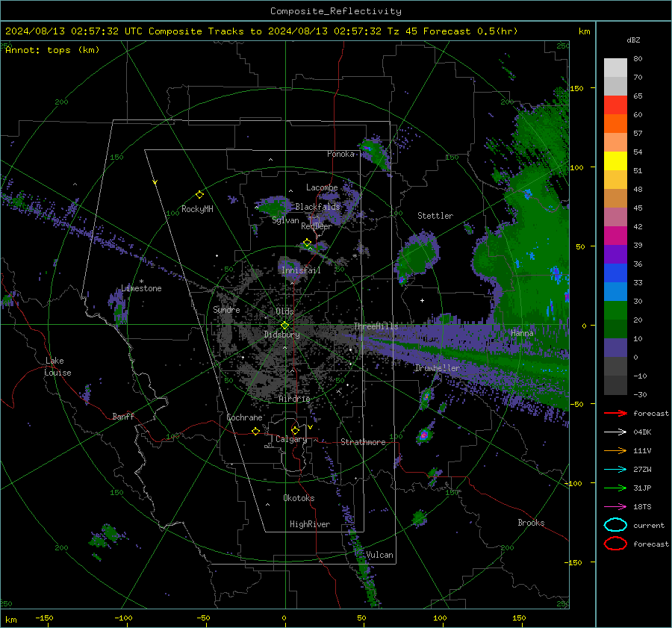
Task: Click the Brooks label
Action: click(x=531, y=523)
